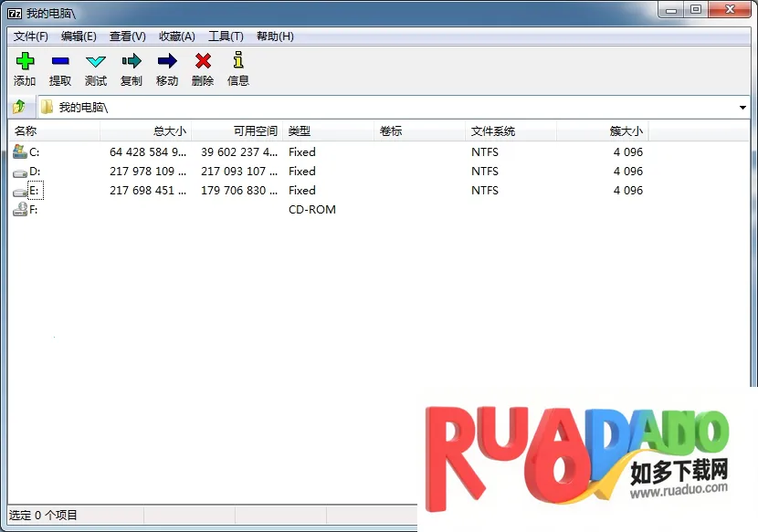Screen dimensions: 758x532
Task: Click the Copy (复制) arrow icon
Action: (132, 61)
